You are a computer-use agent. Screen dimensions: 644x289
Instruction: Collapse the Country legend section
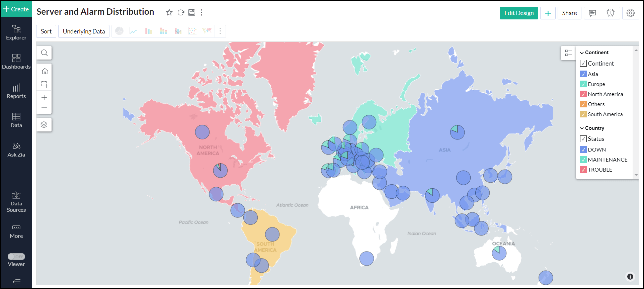click(582, 128)
